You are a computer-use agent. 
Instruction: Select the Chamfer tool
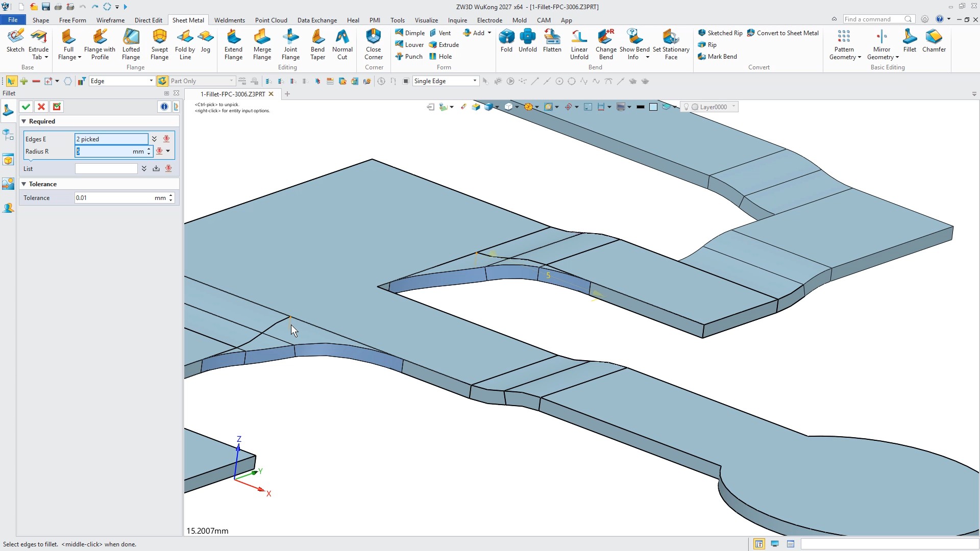pyautogui.click(x=934, y=41)
